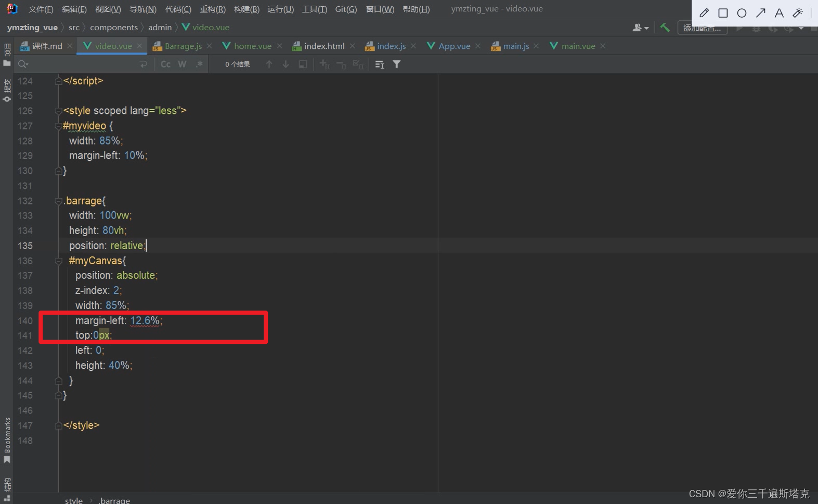The height and width of the screenshot is (504, 818).
Task: Close the Barrage.js tab
Action: pyautogui.click(x=209, y=46)
